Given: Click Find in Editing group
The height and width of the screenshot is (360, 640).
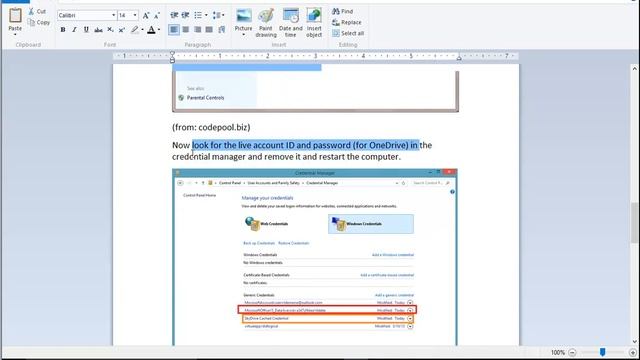Looking at the screenshot, I should [x=343, y=11].
